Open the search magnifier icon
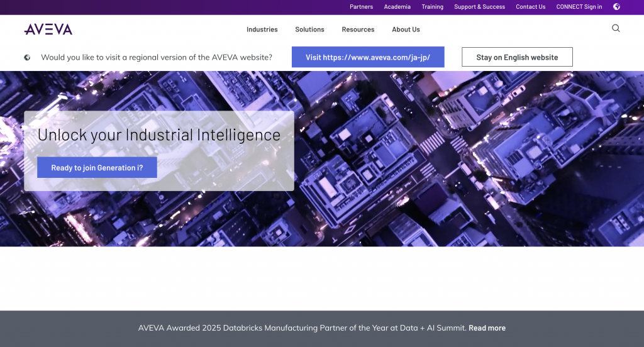The width and height of the screenshot is (644, 347). coord(616,28)
